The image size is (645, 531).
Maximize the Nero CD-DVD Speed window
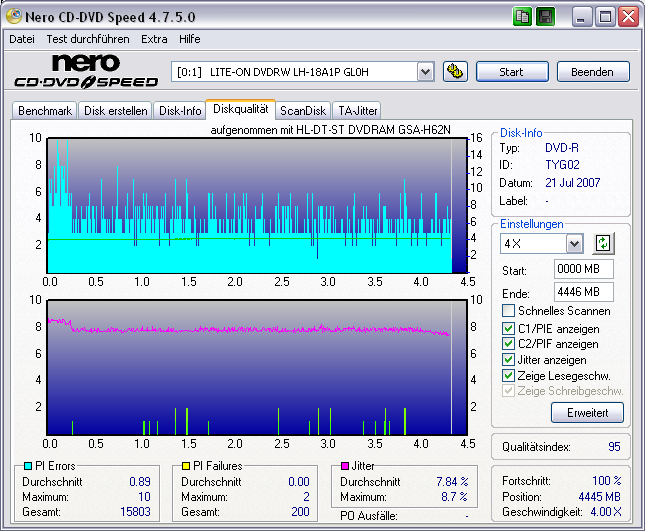pos(605,17)
